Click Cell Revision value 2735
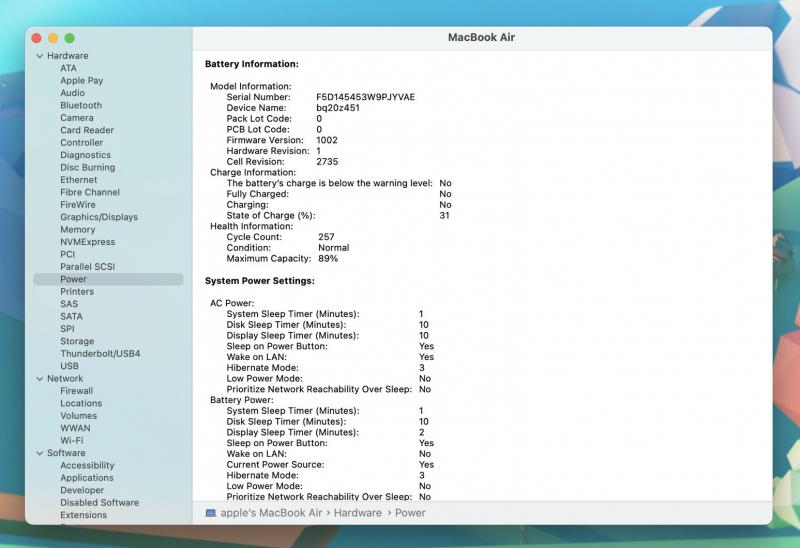 tap(327, 161)
